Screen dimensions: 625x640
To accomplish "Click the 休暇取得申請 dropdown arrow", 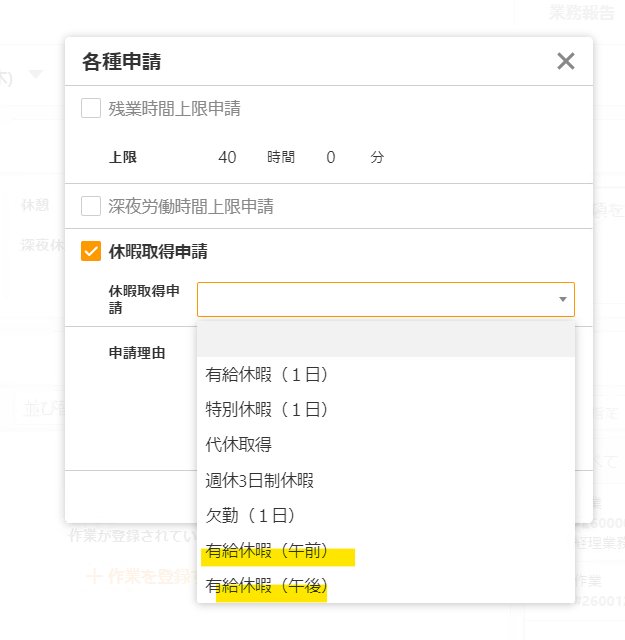I will [x=562, y=299].
